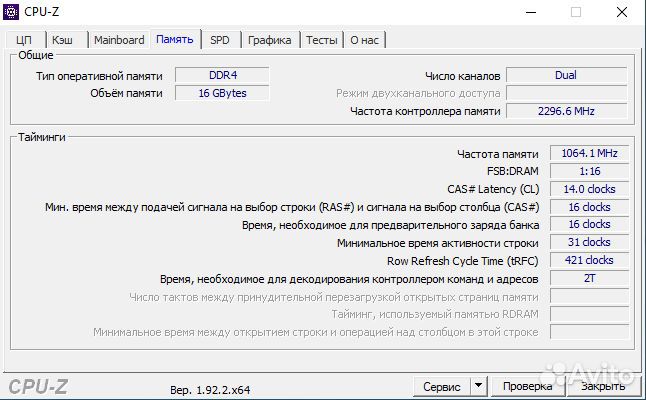Switch to the SPD tab
646x400 pixels.
pos(220,40)
